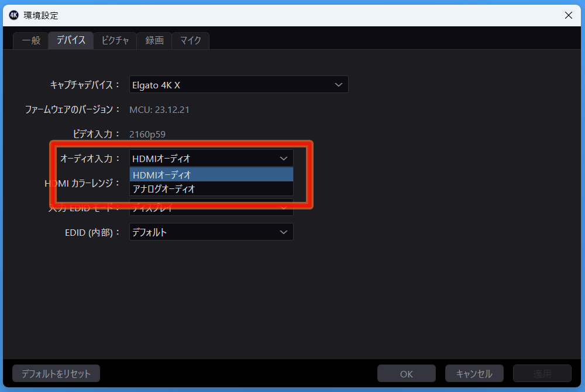
Task: Open the マイク tab
Action: (x=190, y=40)
